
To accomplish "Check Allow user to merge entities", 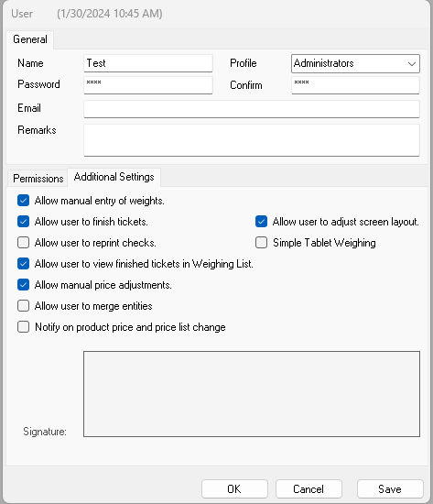I will [23, 306].
